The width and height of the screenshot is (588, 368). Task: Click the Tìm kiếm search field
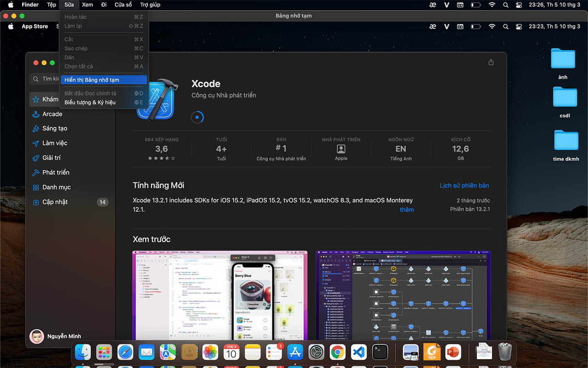tap(70, 79)
